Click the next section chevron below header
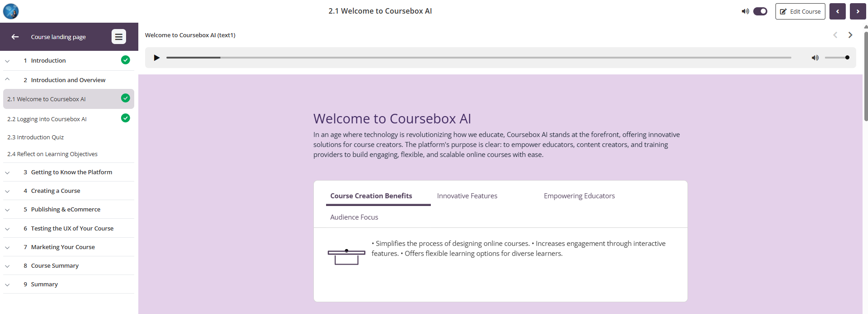Image resolution: width=868 pixels, height=314 pixels. click(x=850, y=35)
